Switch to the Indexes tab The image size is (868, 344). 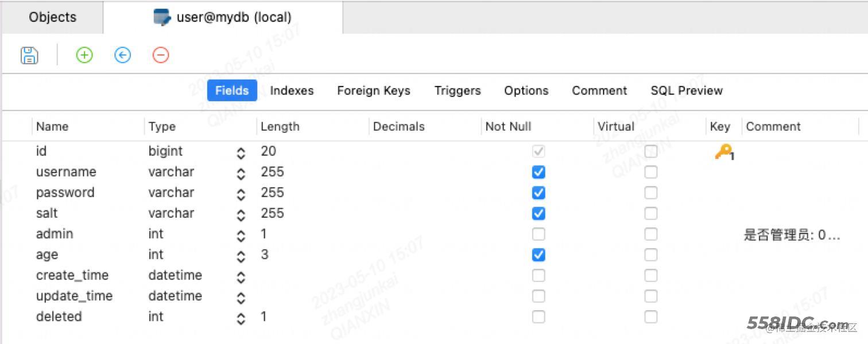(x=292, y=91)
